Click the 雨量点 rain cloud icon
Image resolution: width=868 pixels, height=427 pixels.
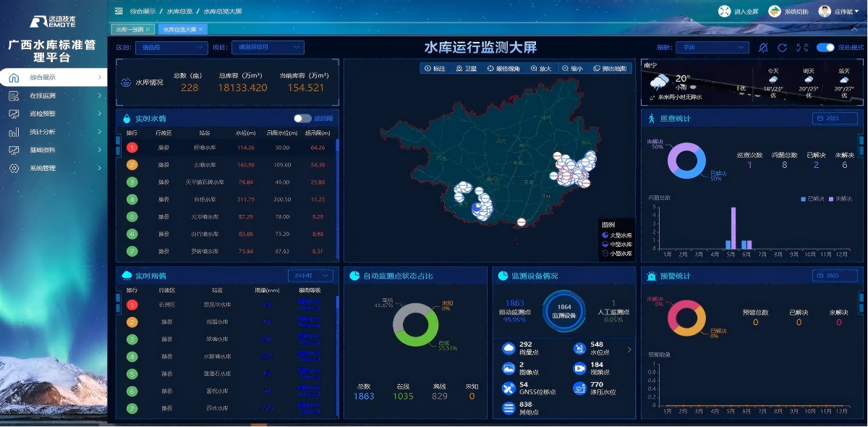click(x=509, y=348)
